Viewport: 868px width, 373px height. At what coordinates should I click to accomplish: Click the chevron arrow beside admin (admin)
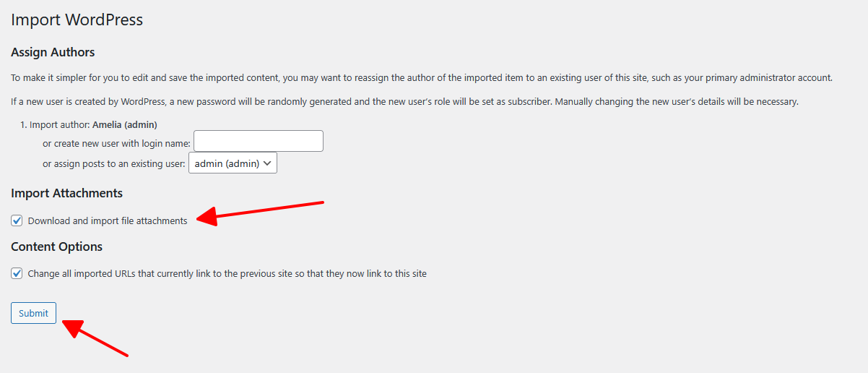(268, 163)
